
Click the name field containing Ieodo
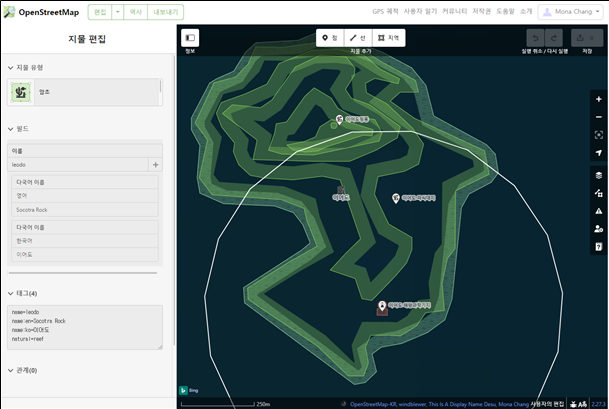(78, 165)
